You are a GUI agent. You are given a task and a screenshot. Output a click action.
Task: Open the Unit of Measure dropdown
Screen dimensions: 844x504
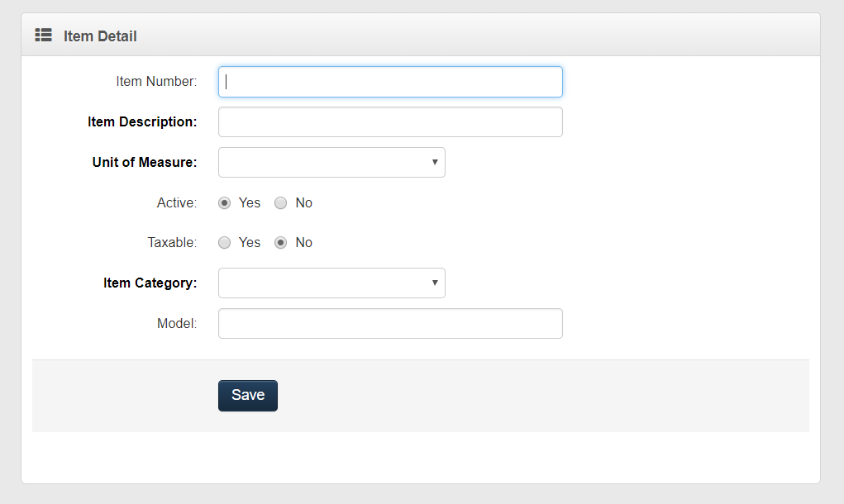pyautogui.click(x=331, y=163)
